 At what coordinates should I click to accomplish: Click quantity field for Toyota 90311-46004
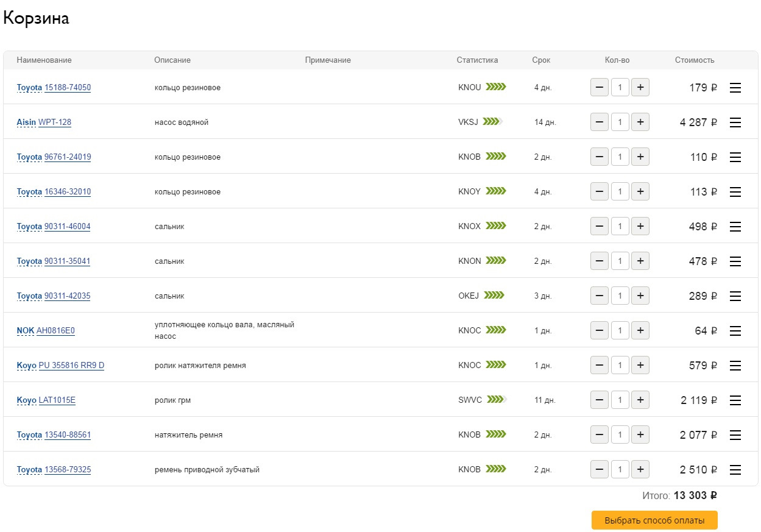pos(620,227)
